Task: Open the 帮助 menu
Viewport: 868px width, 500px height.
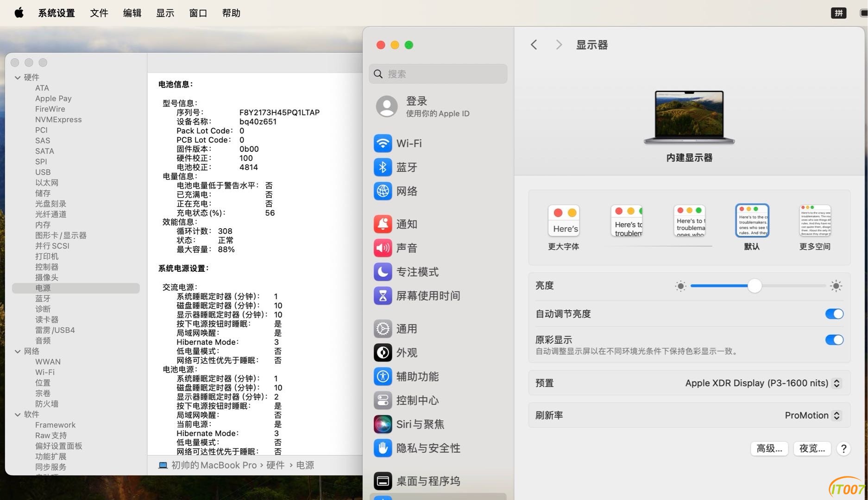Action: click(231, 13)
